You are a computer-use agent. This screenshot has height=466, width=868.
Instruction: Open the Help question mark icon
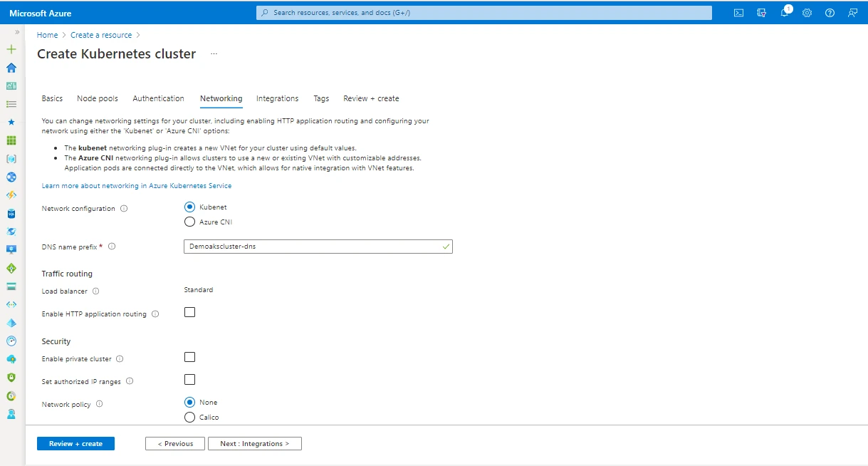[x=830, y=12]
